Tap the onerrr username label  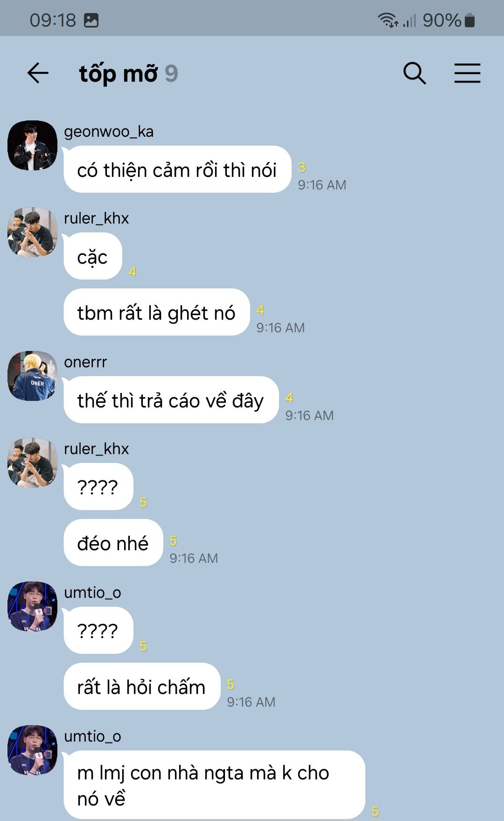[85, 362]
